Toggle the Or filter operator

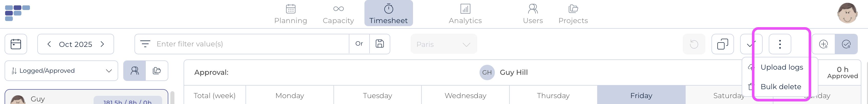click(359, 44)
